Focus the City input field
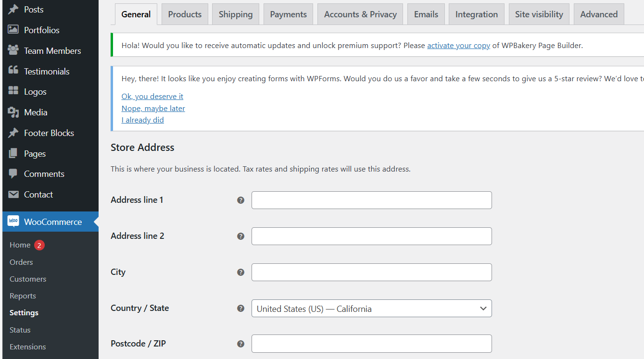Image resolution: width=644 pixels, height=359 pixels. [371, 272]
